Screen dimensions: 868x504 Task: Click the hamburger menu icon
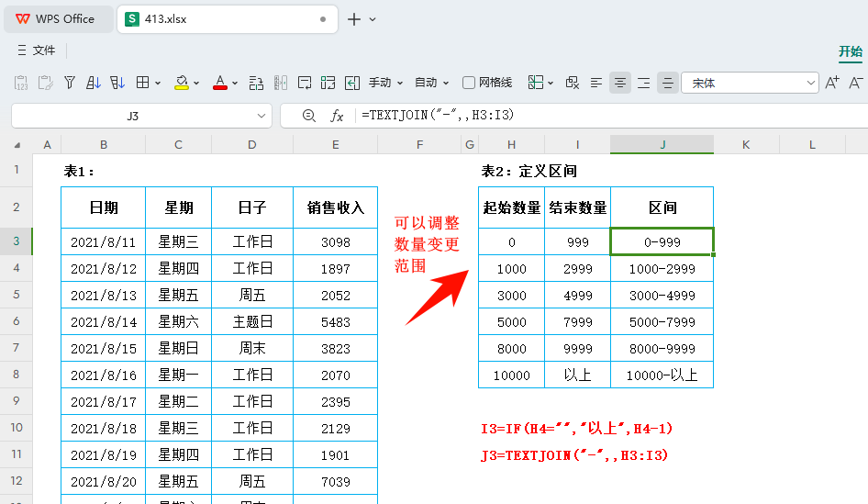(22, 50)
